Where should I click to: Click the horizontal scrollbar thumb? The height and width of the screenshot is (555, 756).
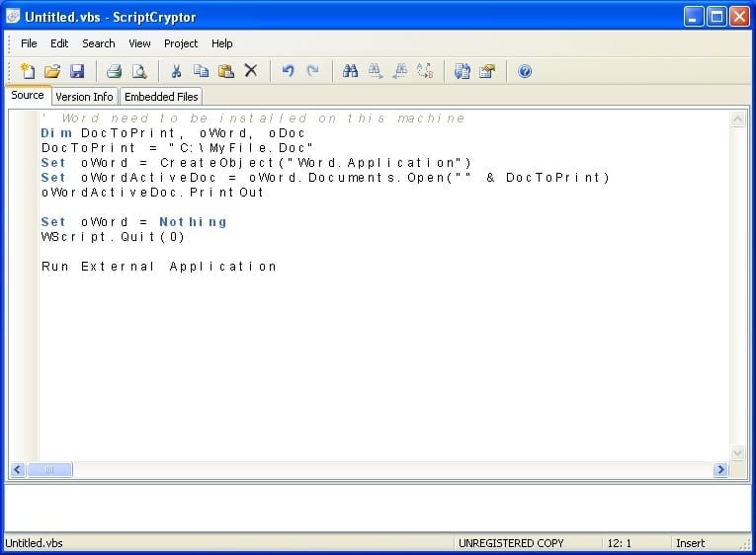click(49, 469)
